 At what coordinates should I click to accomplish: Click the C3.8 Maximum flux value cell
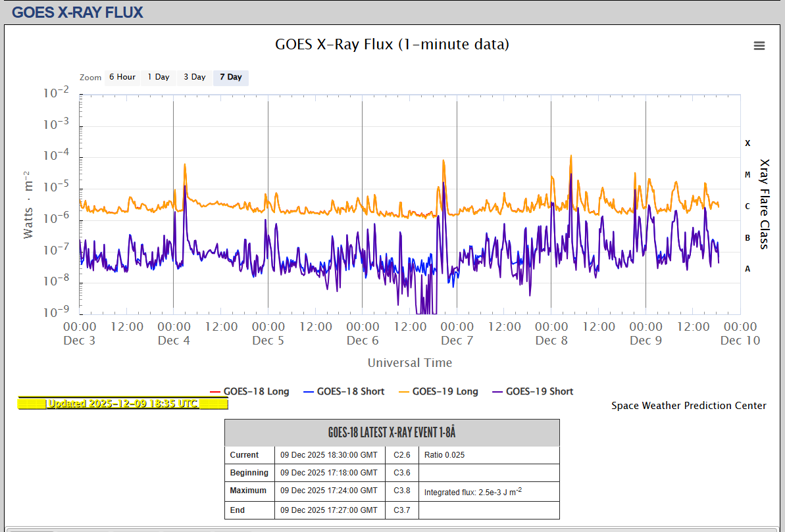click(402, 491)
